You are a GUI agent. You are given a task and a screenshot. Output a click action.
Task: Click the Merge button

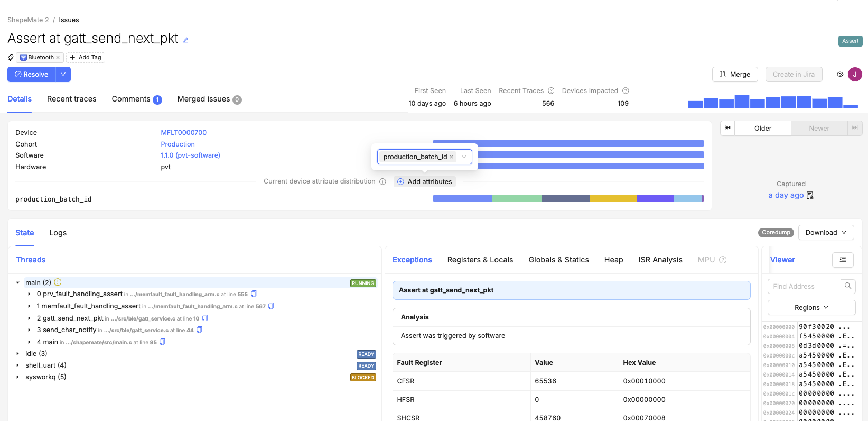[x=734, y=75]
